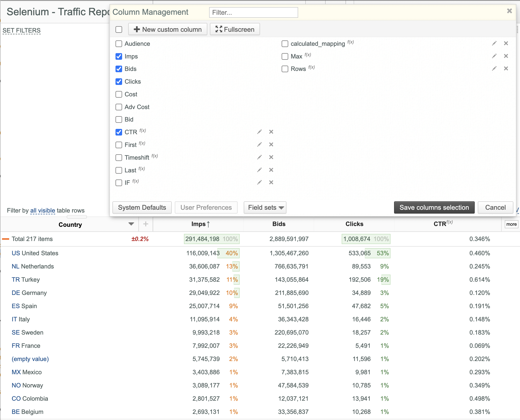Delete the Rows custom column
520x420 pixels.
coord(506,68)
